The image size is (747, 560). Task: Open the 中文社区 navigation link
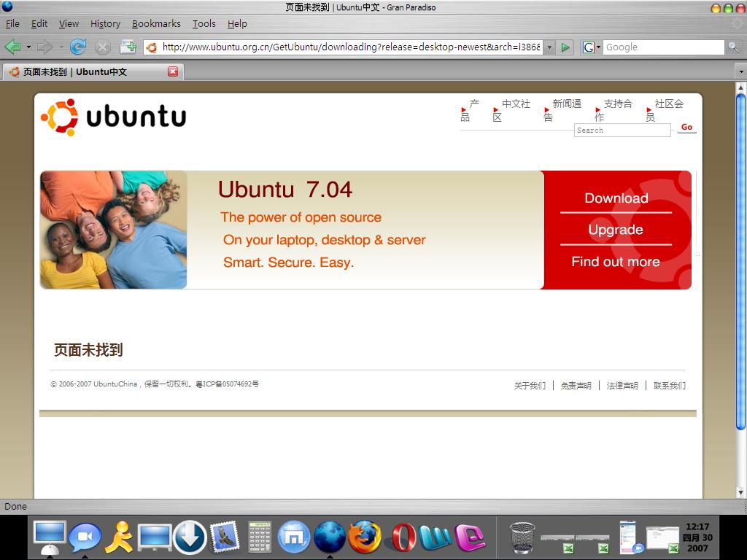[x=511, y=110]
